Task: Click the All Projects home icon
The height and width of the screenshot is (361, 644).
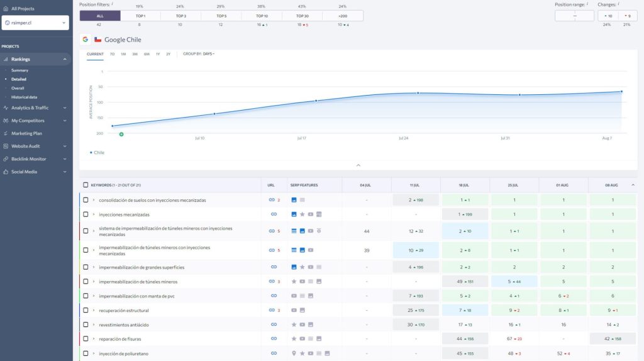Action: [6, 9]
